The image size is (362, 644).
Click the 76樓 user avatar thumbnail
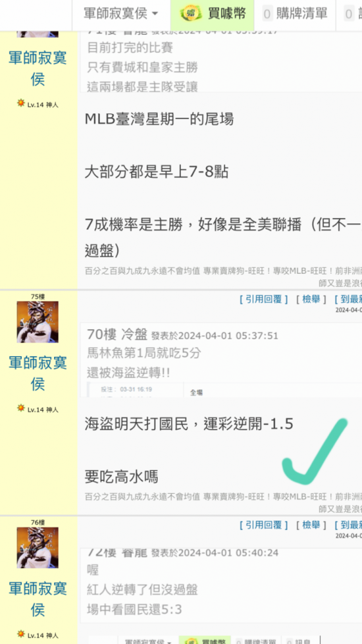tap(37, 548)
